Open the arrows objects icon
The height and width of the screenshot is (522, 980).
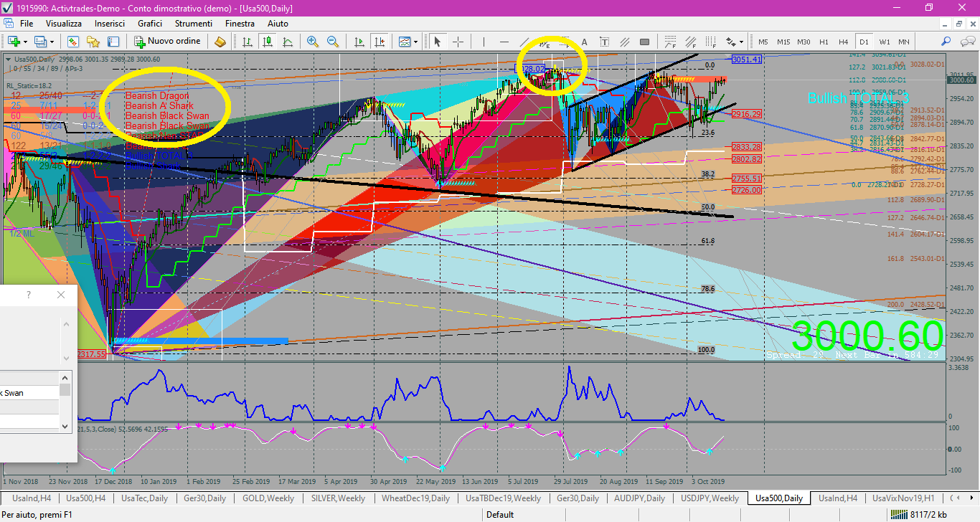tap(731, 42)
